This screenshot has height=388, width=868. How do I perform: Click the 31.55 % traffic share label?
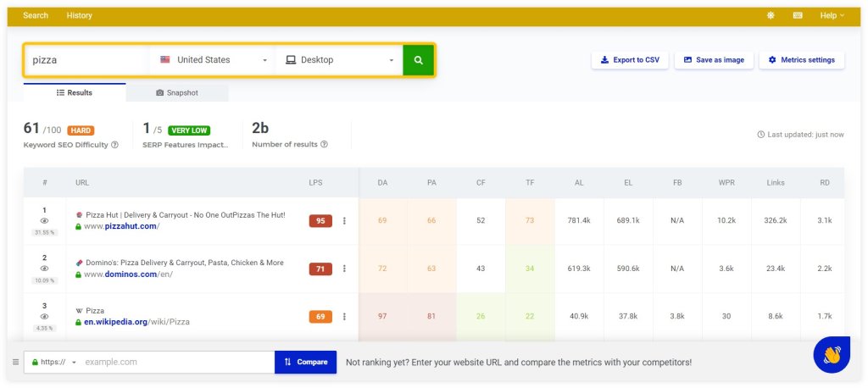coord(44,232)
